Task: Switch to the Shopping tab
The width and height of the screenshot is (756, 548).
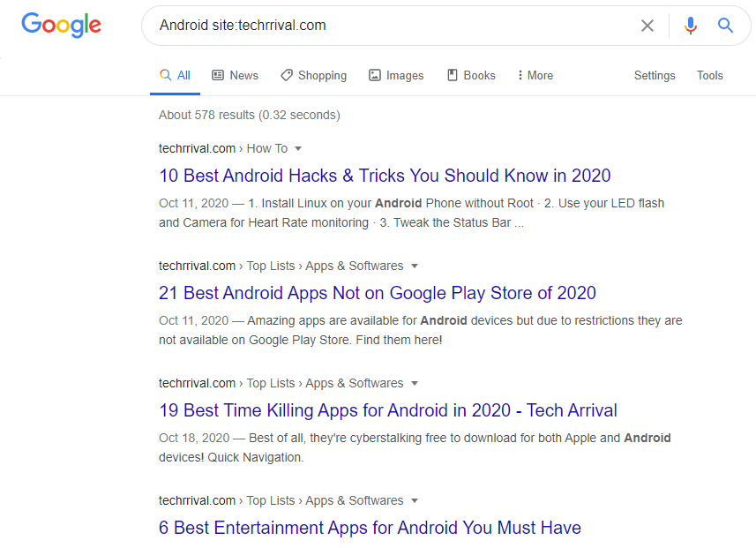Action: 313,75
